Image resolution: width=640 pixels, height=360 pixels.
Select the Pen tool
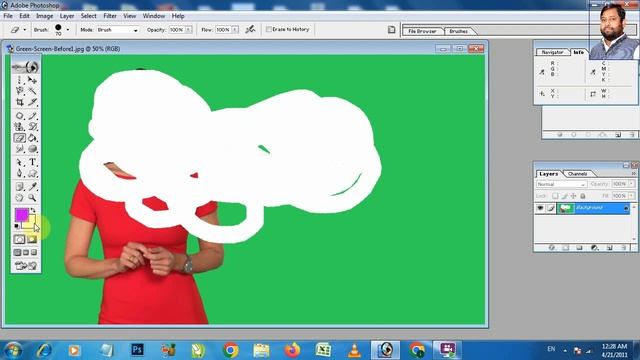point(20,173)
